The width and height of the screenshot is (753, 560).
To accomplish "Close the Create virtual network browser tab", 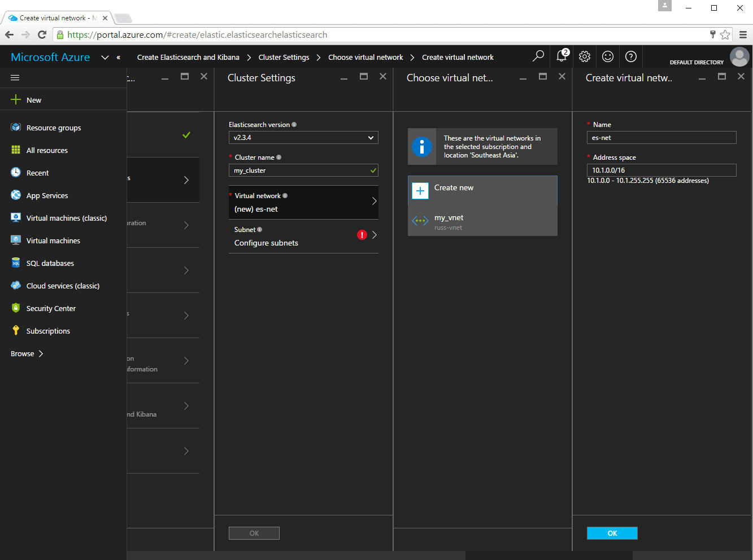I will pos(105,18).
